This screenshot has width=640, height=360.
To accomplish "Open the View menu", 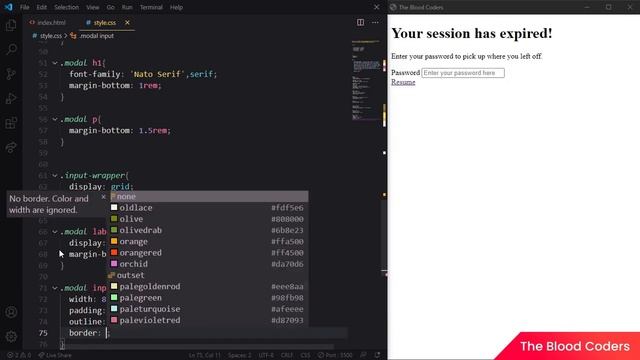I will coord(93,7).
